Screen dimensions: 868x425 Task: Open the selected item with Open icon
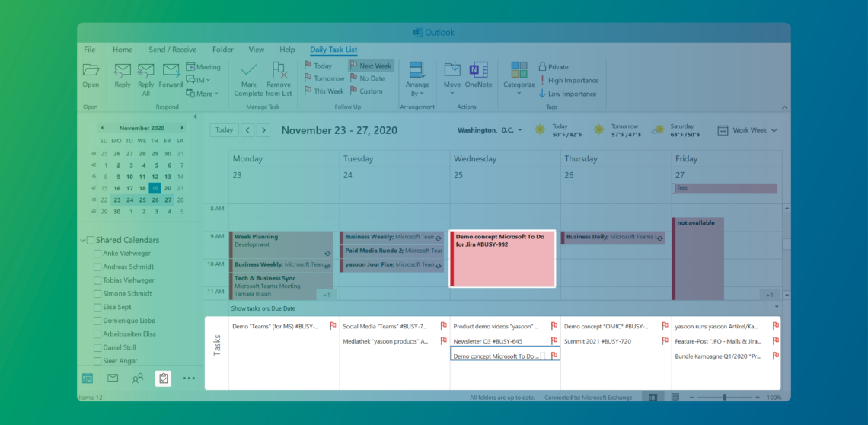point(91,70)
